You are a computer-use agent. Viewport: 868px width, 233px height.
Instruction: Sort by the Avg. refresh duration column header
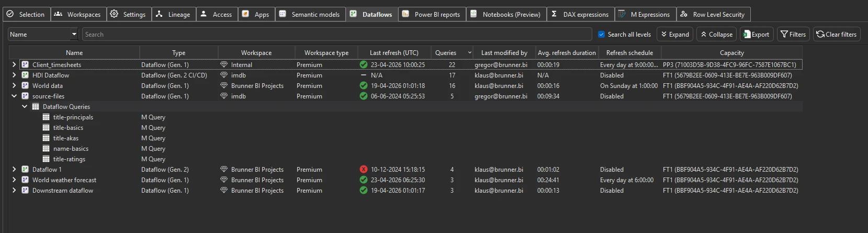[x=567, y=53]
